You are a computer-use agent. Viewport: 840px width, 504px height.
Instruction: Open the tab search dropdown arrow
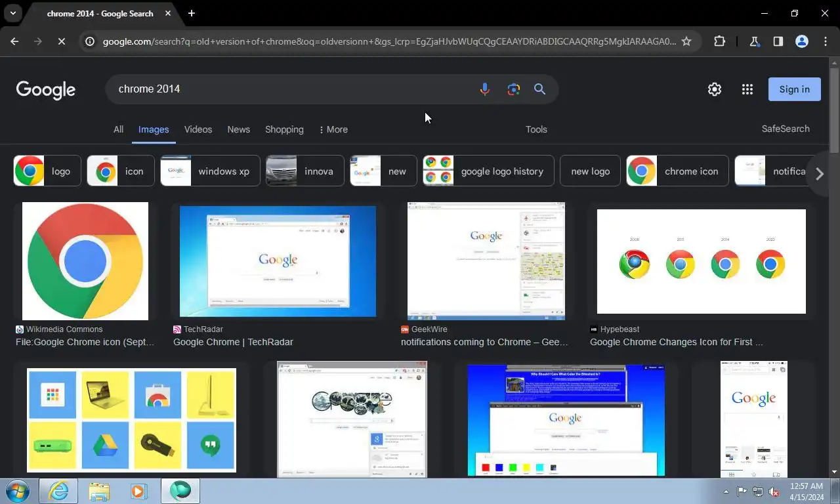tap(12, 13)
